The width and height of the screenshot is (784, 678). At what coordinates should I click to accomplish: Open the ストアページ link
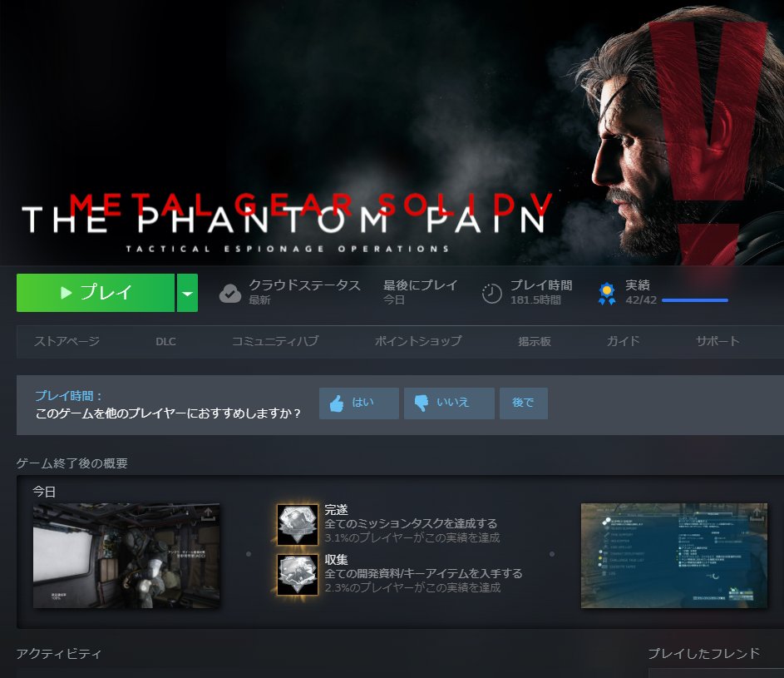(x=67, y=341)
